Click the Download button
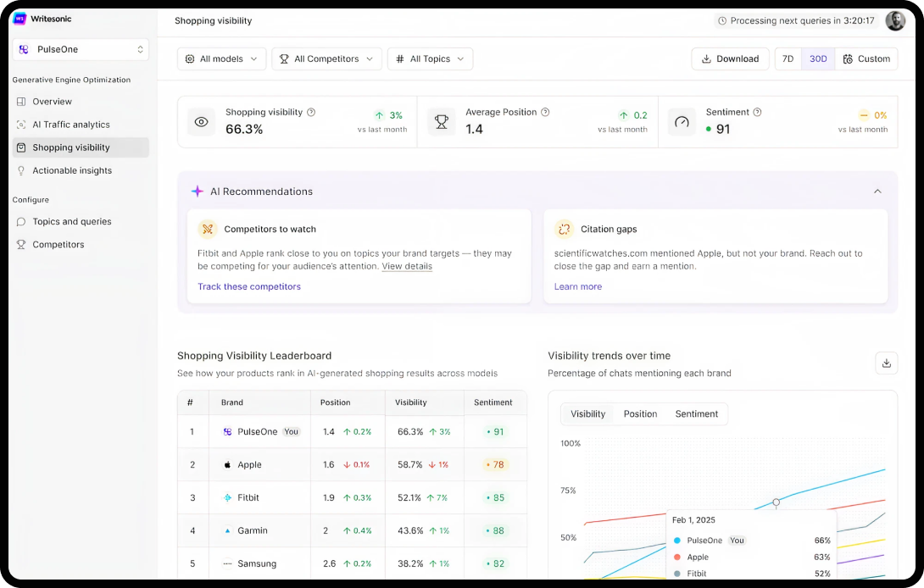The height and width of the screenshot is (588, 924). pyautogui.click(x=730, y=59)
